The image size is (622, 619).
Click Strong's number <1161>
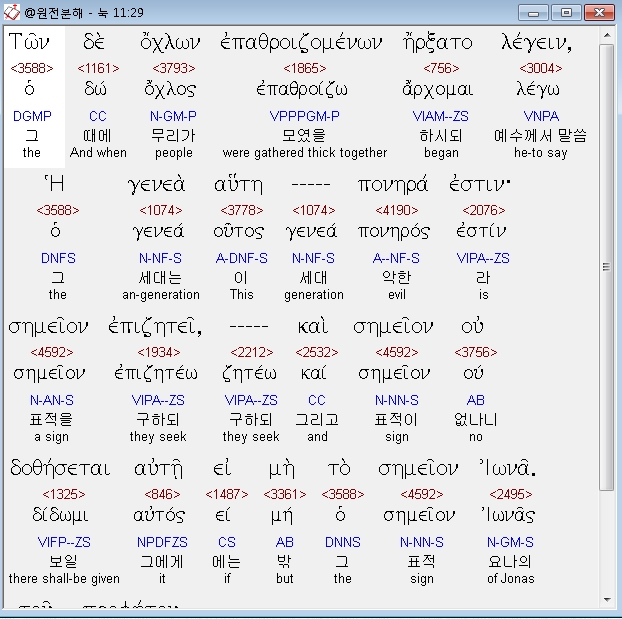98,68
